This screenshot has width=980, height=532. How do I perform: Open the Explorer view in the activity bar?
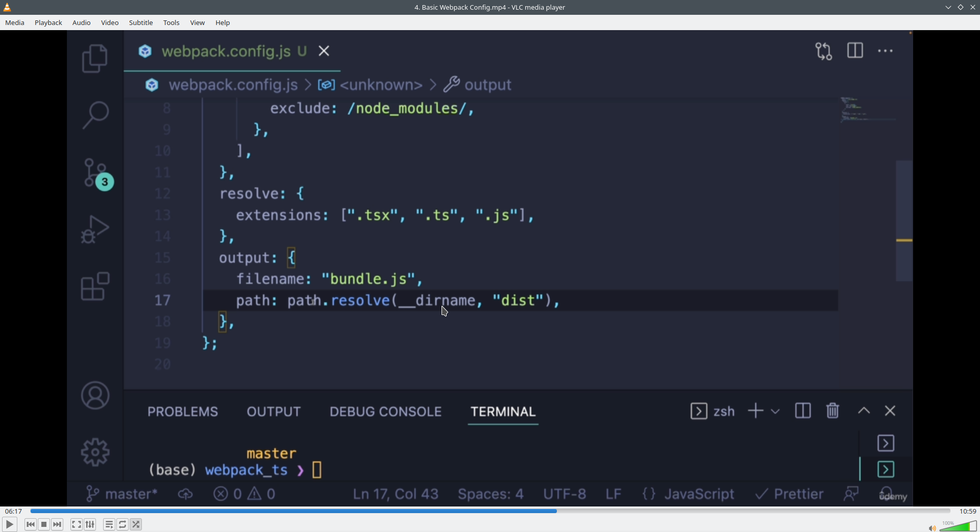pos(95,58)
